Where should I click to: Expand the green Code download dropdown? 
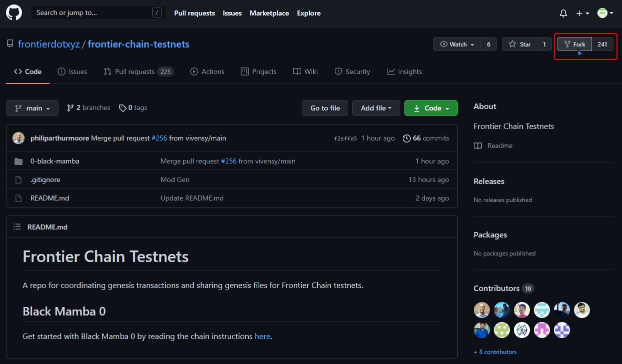point(431,108)
